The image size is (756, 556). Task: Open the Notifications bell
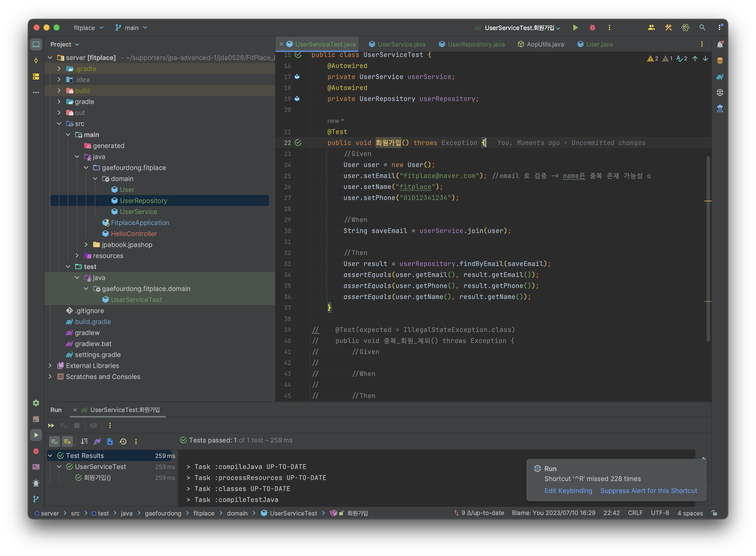point(720,44)
